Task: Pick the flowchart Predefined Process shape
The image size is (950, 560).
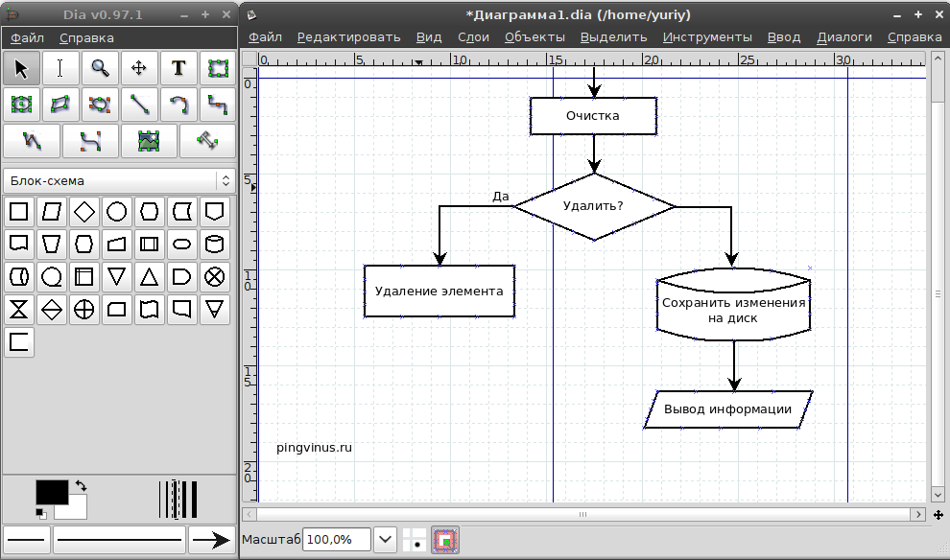Action: [149, 244]
